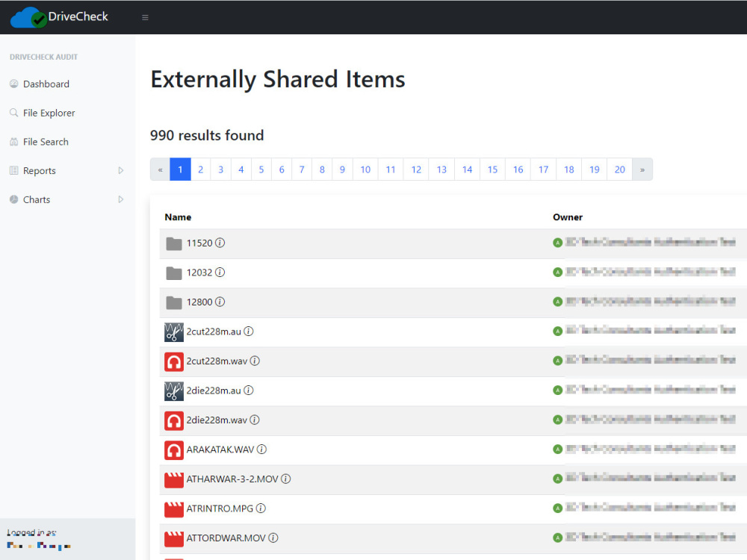This screenshot has width=747, height=560.
Task: Click the owner avatar on the ATTORDWAR.MOV row
Action: coord(558,538)
